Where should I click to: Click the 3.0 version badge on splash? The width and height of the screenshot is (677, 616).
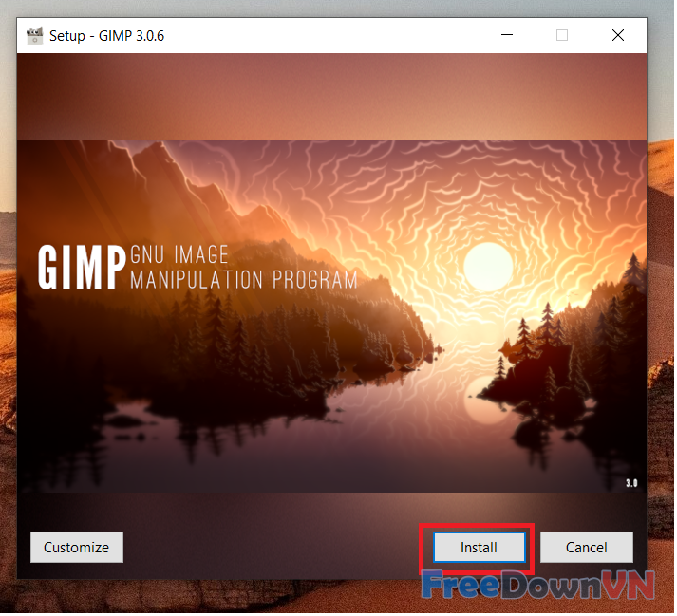coord(632,483)
